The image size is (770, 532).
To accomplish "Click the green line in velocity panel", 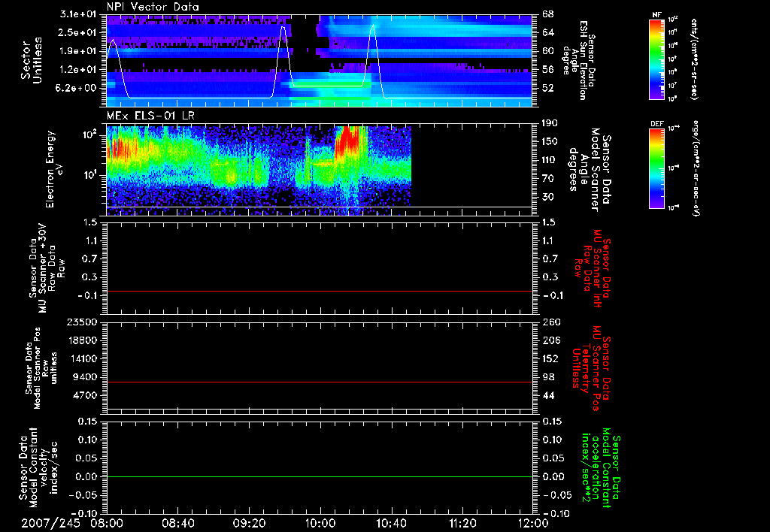I will point(320,476).
